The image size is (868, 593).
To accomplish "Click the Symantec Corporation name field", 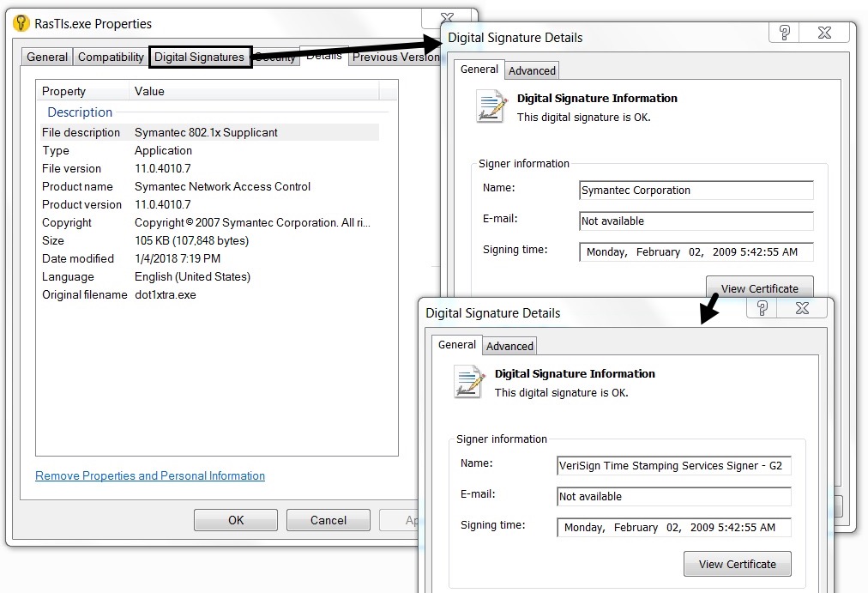I will pos(696,190).
